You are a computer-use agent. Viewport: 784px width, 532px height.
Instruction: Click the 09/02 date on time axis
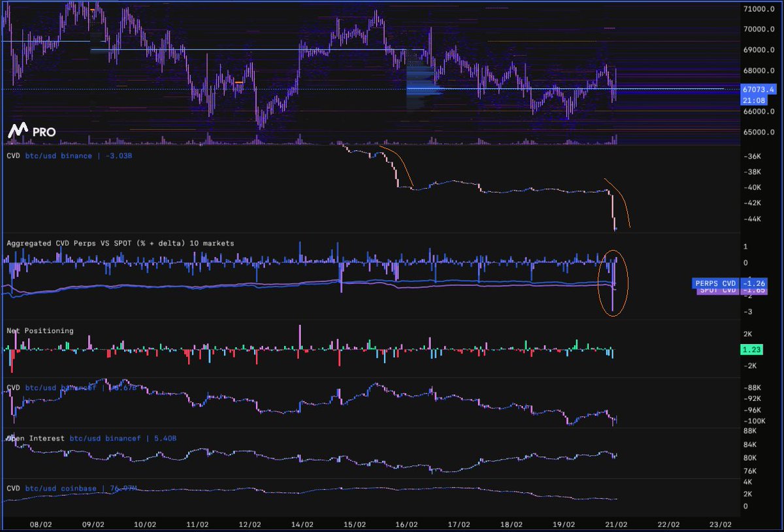click(x=93, y=525)
